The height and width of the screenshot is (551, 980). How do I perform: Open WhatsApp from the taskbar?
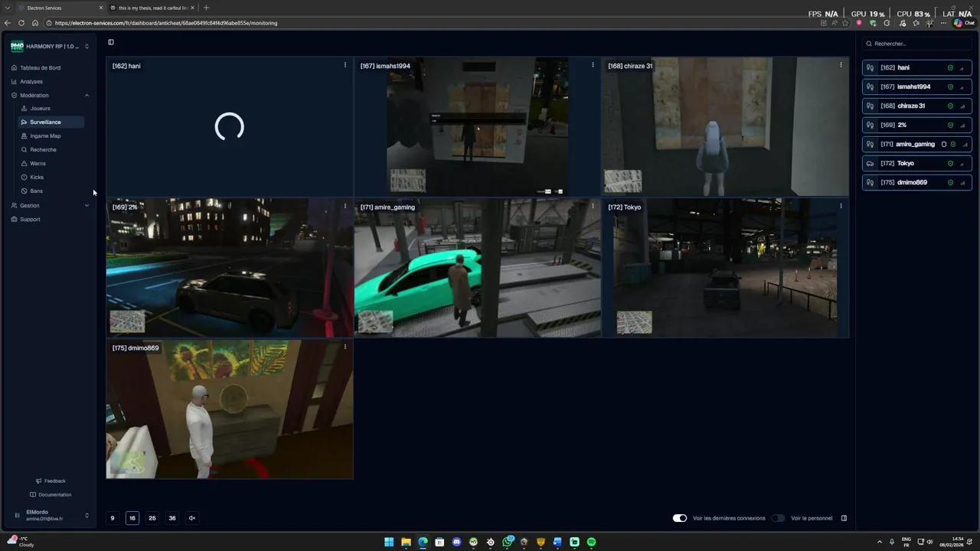(507, 542)
